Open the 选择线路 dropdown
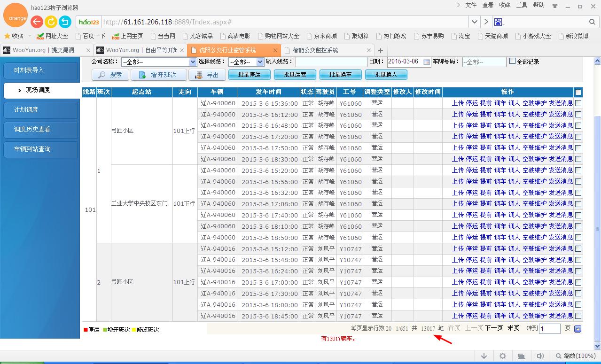 tap(246, 62)
